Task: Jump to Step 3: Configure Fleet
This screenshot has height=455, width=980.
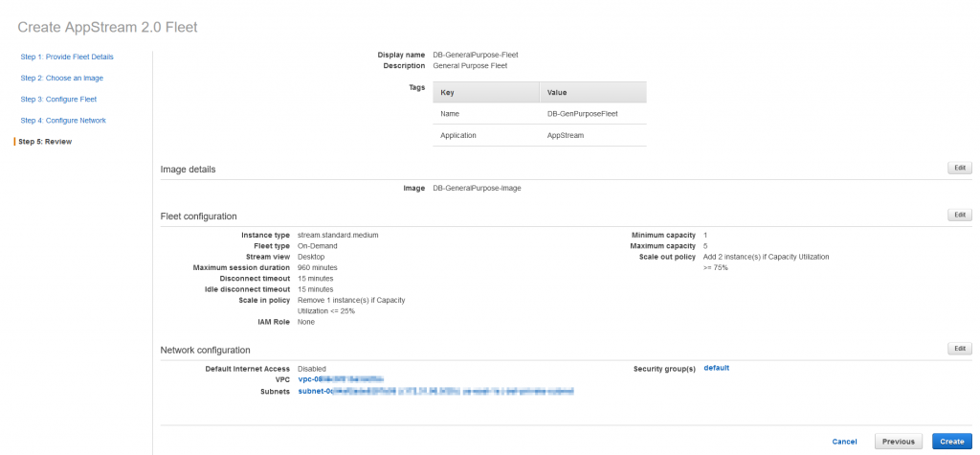Action: point(58,100)
